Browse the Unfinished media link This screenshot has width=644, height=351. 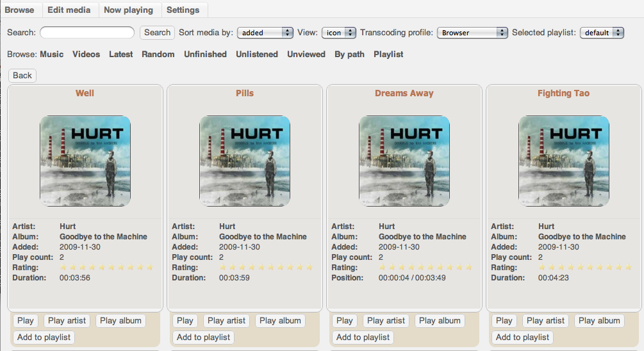click(x=205, y=55)
